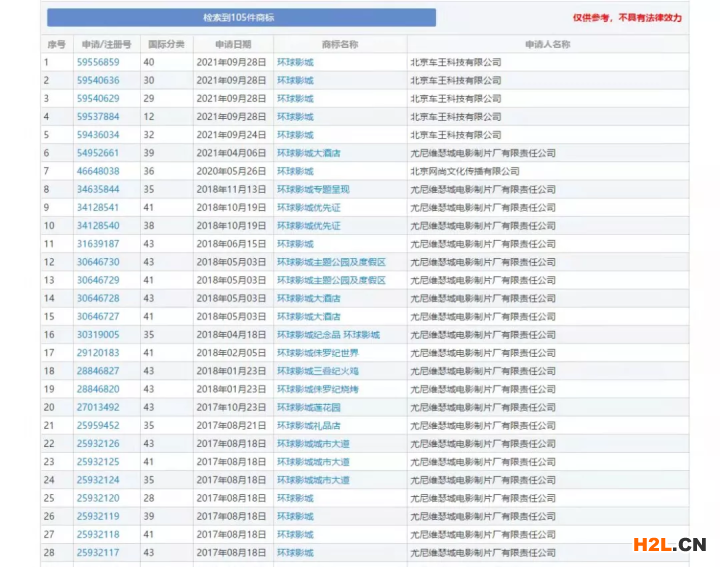Image resolution: width=720 pixels, height=567 pixels.
Task: Open registration number 34128541 link
Action: pos(98,208)
